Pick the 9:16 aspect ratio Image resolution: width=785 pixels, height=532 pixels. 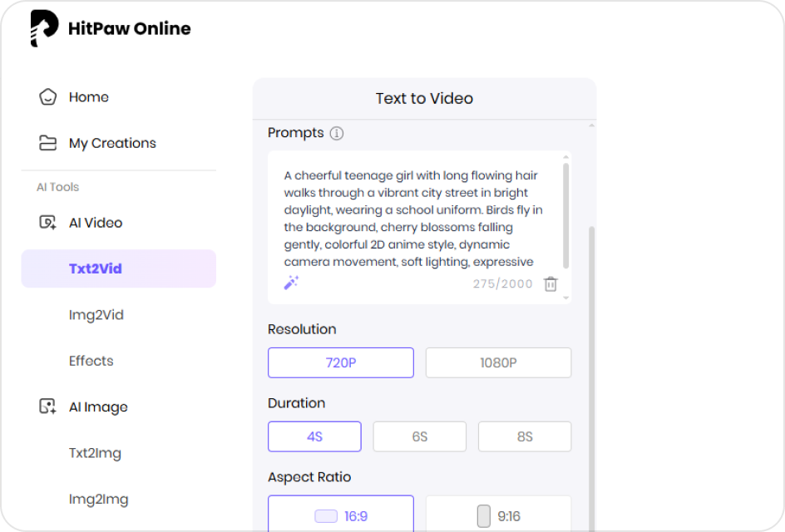498,516
